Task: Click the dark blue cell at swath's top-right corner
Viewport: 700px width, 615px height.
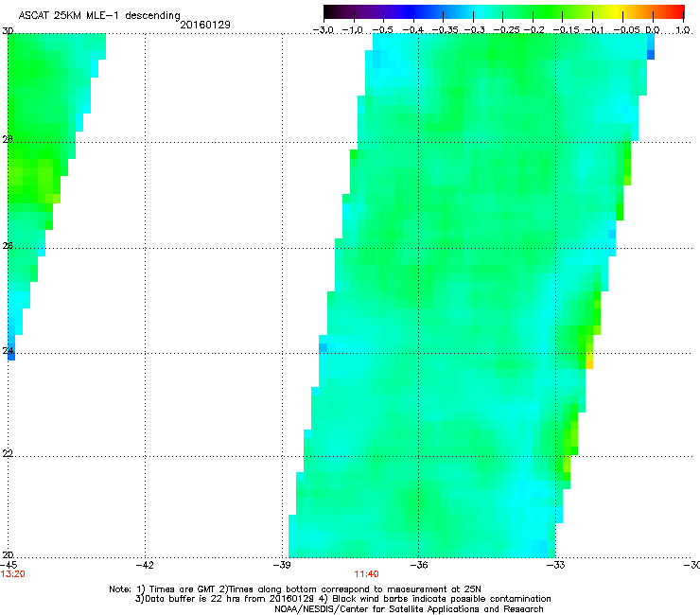Action: (x=651, y=55)
